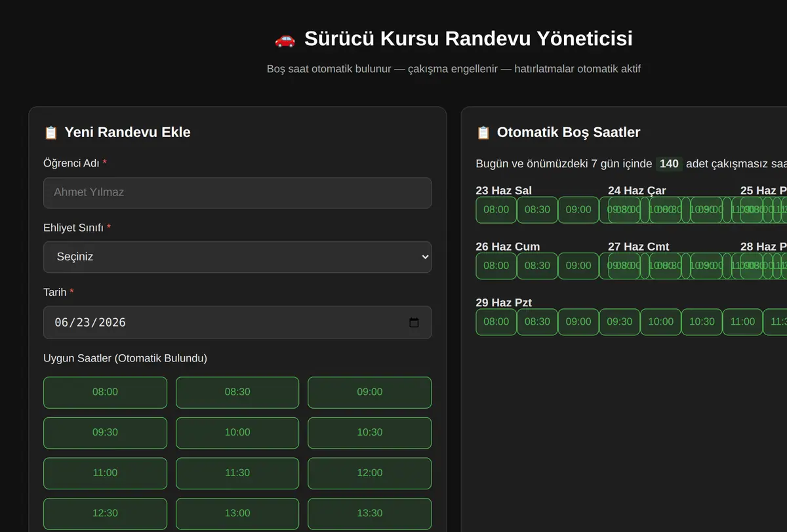Focus the Öğrenci Adı input with Ahmet Yılmaz placeholder
The height and width of the screenshot is (532, 787).
coord(237,193)
